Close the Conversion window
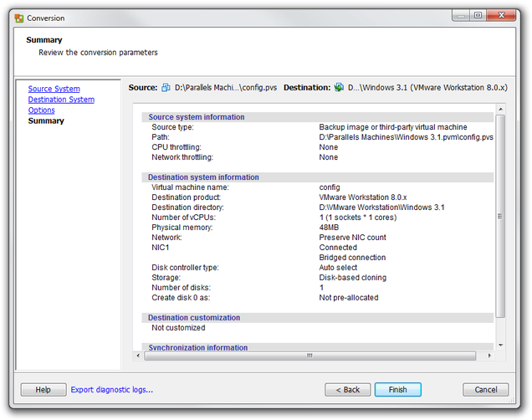Screen dimensions: 532x420 [x=501, y=15]
